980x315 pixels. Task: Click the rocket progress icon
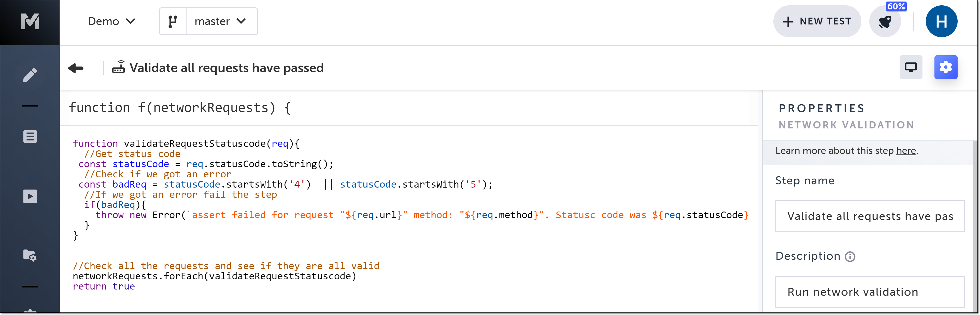pyautogui.click(x=885, y=22)
